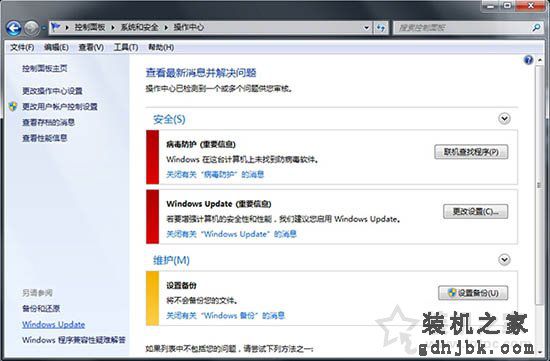The height and width of the screenshot is (361, 550).
Task: Collapse the 维护(M) section chevron
Action: point(504,260)
